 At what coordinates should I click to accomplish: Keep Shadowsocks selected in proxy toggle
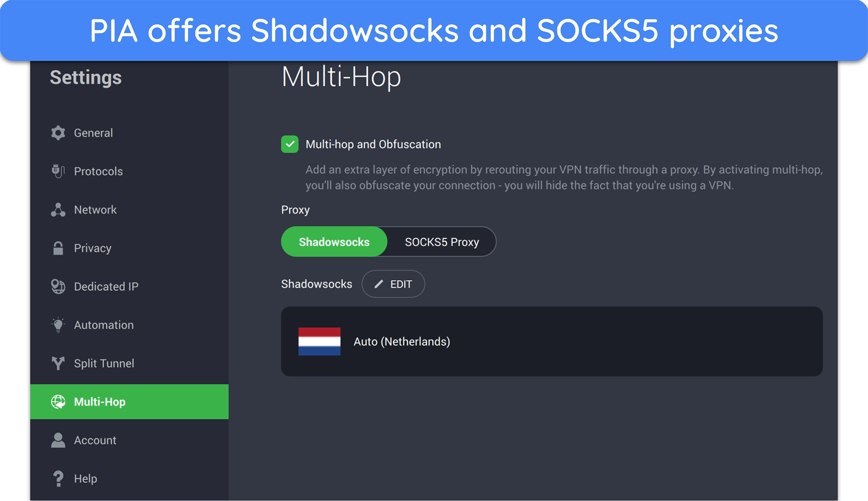(334, 242)
